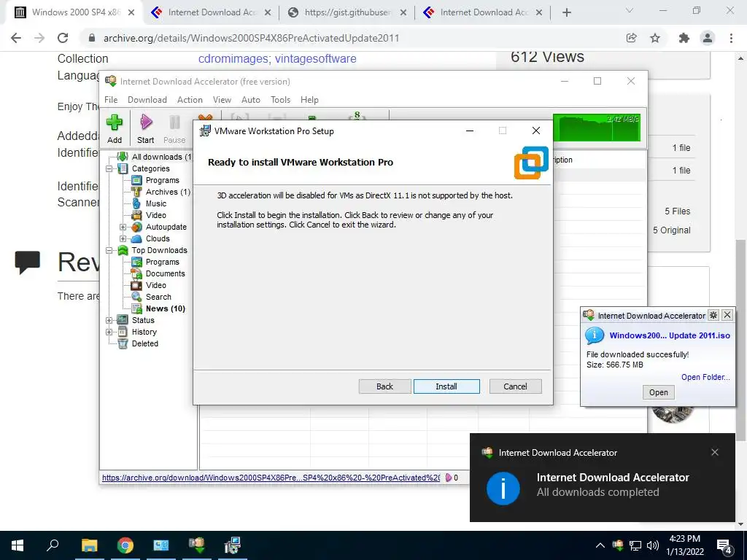Select the Clouds tree item
This screenshot has width=747, height=560.
click(x=158, y=238)
